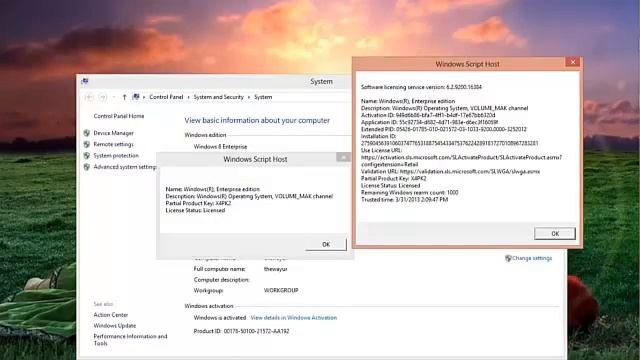Click 'Remaining Windows rearm count: 1000' line
Image resolution: width=640 pixels, height=360 pixels.
(409, 192)
